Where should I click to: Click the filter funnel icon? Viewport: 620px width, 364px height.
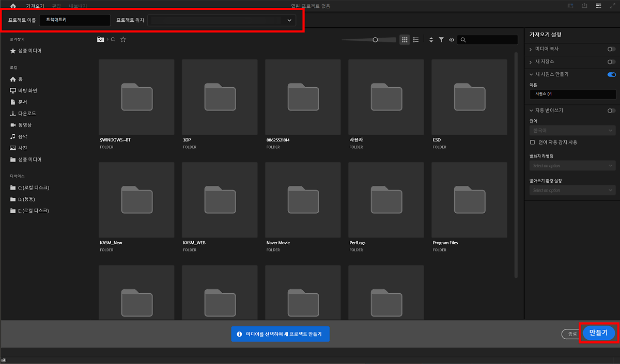(441, 40)
